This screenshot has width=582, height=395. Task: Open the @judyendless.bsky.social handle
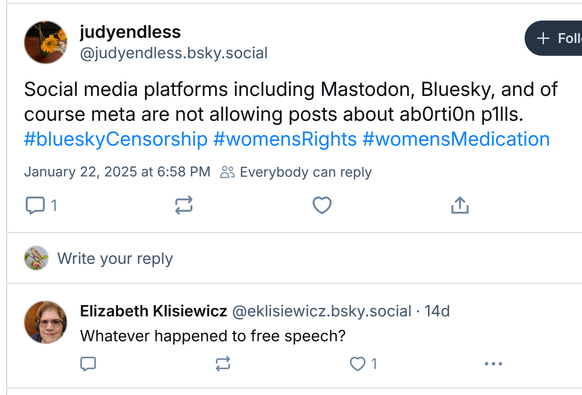tap(174, 53)
